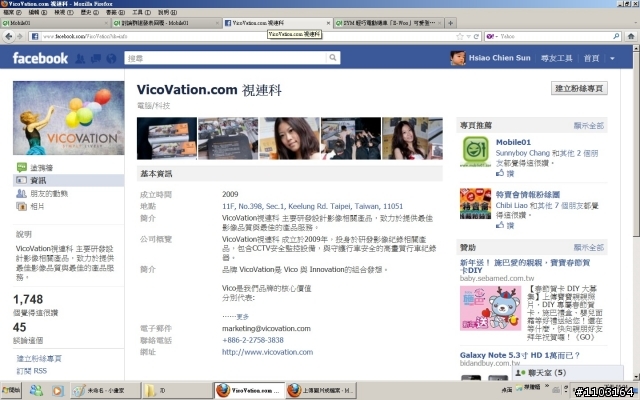The image size is (640, 400).
Task: Open the 歷史 menu
Action: pyautogui.click(x=89, y=12)
